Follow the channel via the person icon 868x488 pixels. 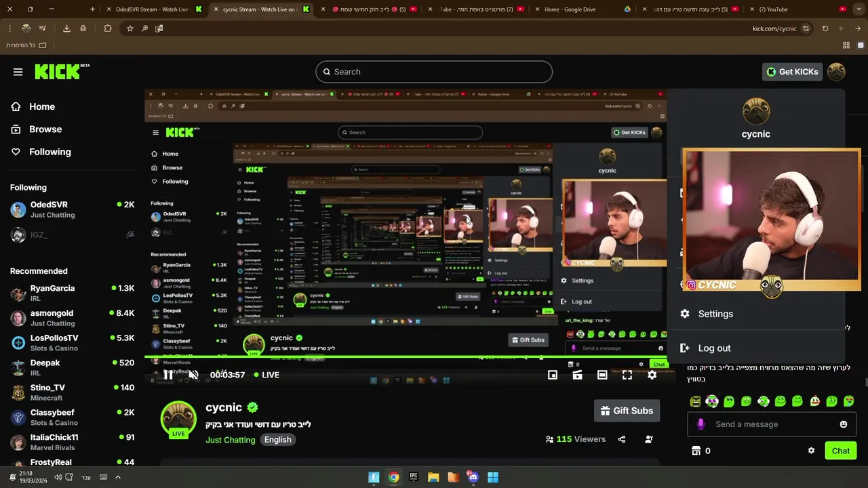[x=649, y=439]
